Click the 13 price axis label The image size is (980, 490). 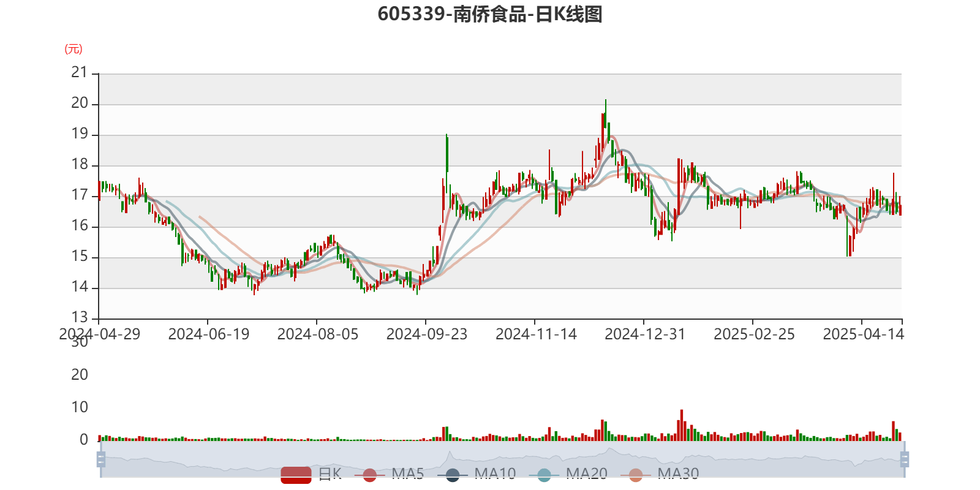80,317
